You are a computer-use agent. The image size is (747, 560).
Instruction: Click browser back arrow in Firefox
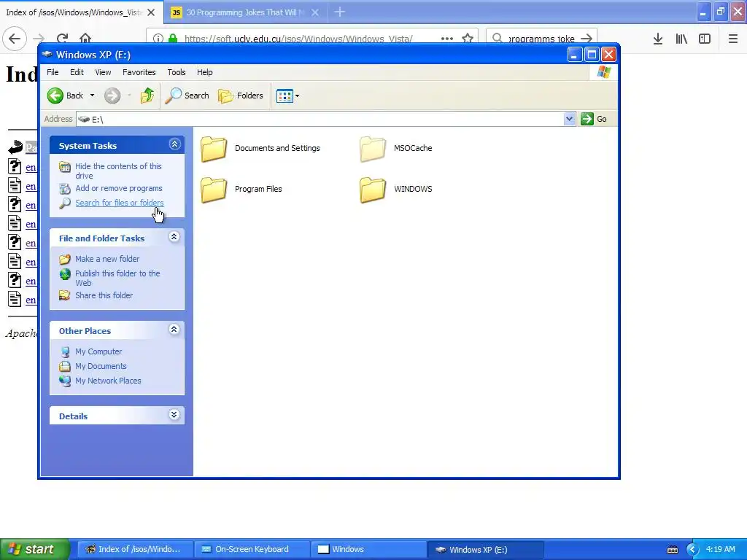[15, 39]
